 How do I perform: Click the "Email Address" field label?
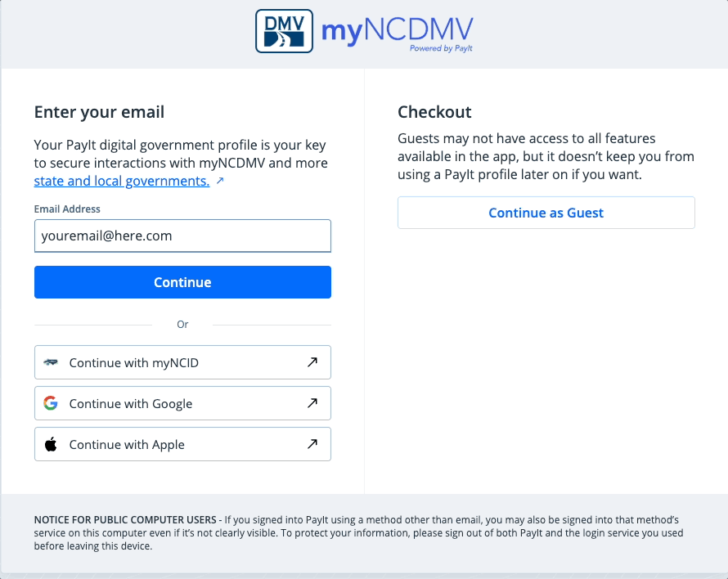click(67, 209)
